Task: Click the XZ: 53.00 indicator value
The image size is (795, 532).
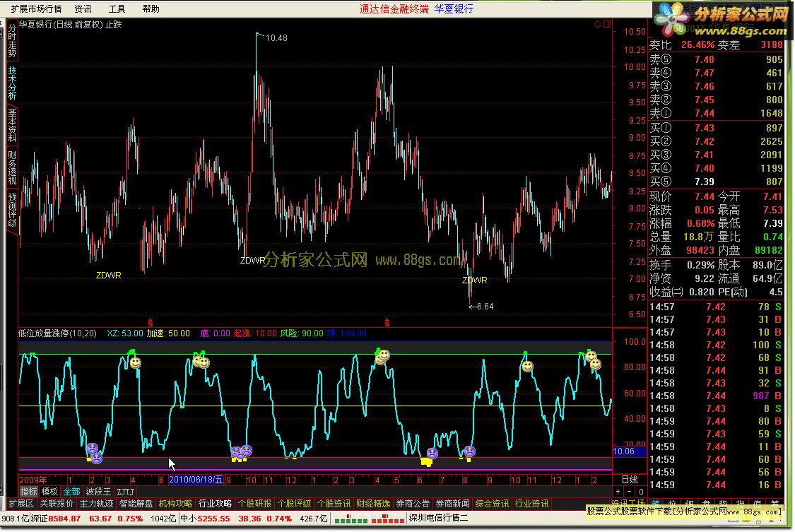Action: point(124,333)
